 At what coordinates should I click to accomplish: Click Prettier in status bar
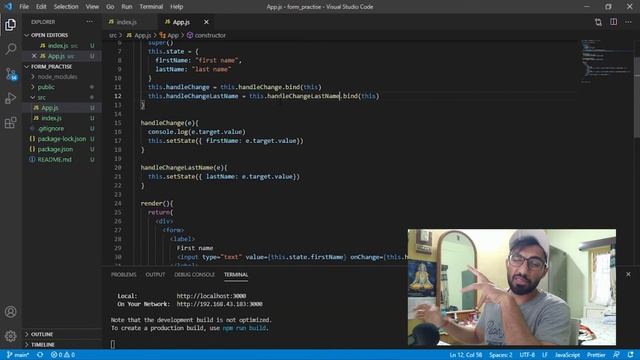click(596, 355)
